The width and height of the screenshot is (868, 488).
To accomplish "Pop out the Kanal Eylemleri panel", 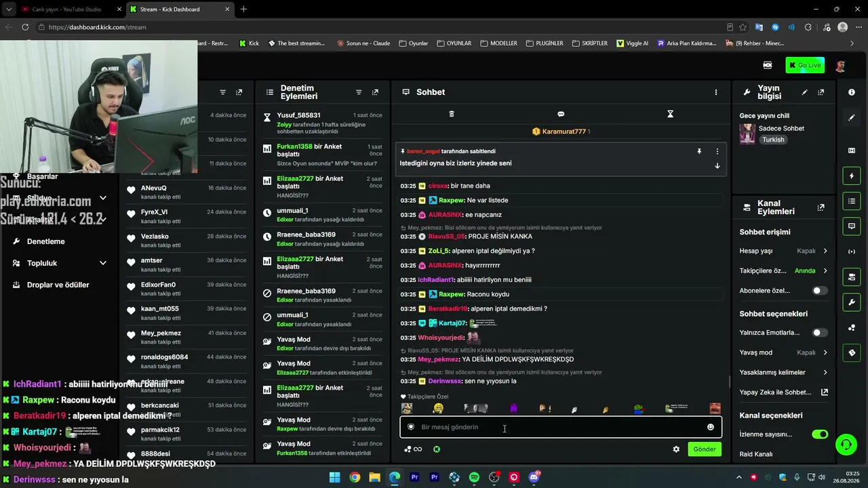I will (x=821, y=207).
